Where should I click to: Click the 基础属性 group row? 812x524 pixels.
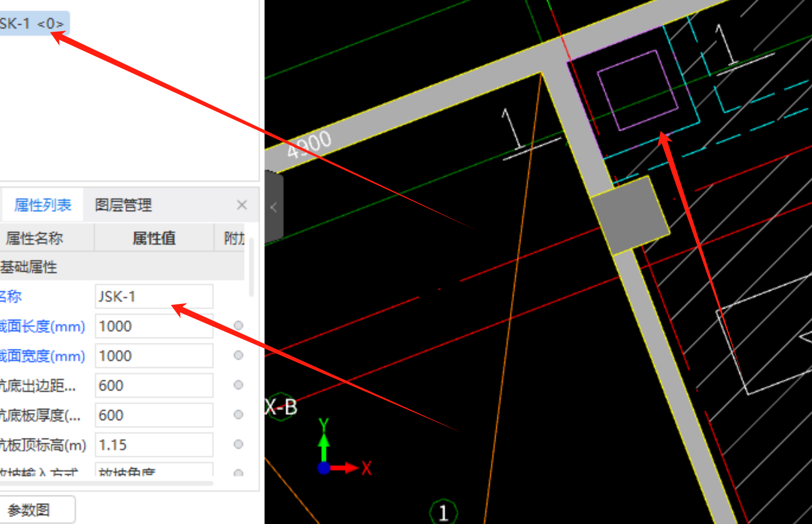[122, 267]
